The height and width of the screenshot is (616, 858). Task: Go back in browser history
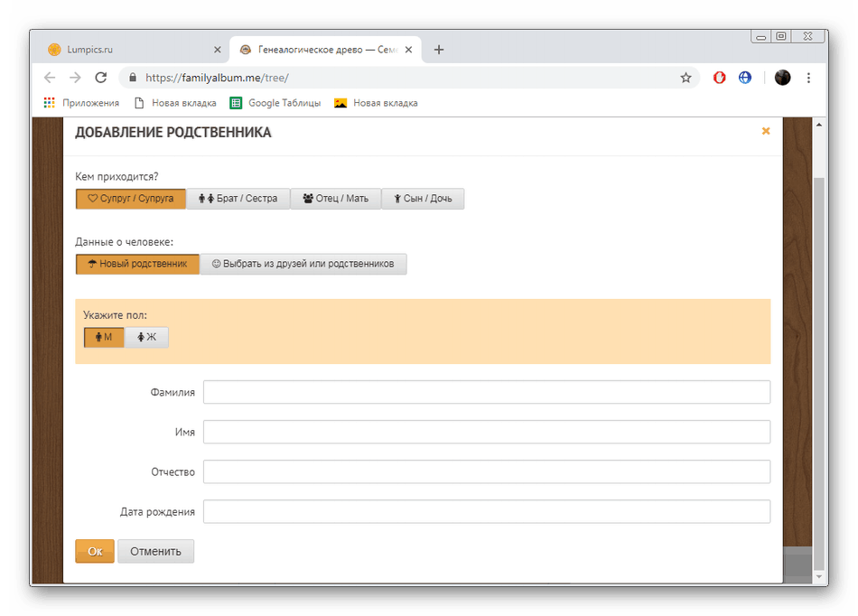[50, 78]
